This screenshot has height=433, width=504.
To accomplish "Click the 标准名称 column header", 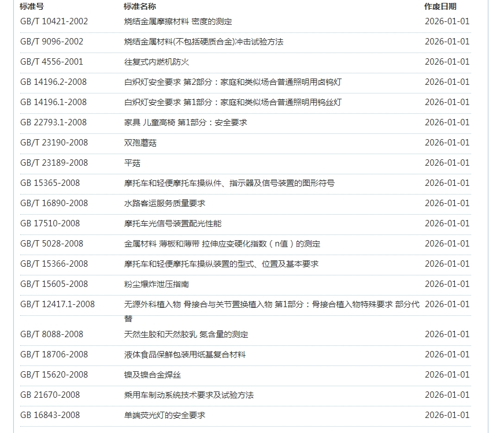I will pyautogui.click(x=139, y=7).
